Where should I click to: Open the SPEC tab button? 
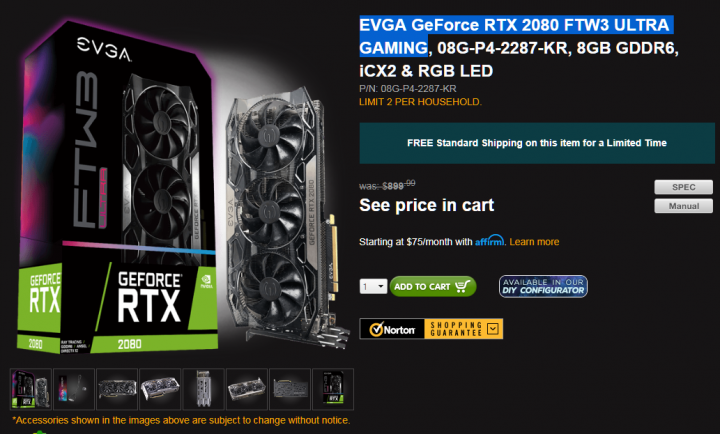[683, 187]
